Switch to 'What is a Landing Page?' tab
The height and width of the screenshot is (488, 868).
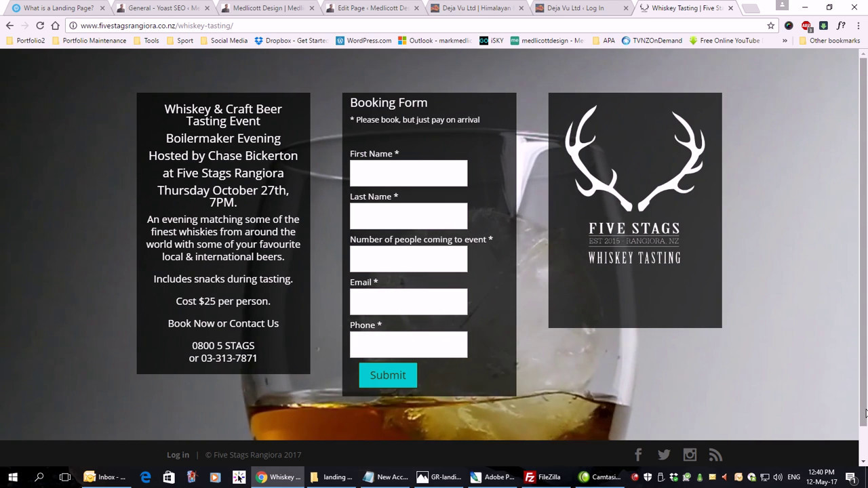click(58, 8)
